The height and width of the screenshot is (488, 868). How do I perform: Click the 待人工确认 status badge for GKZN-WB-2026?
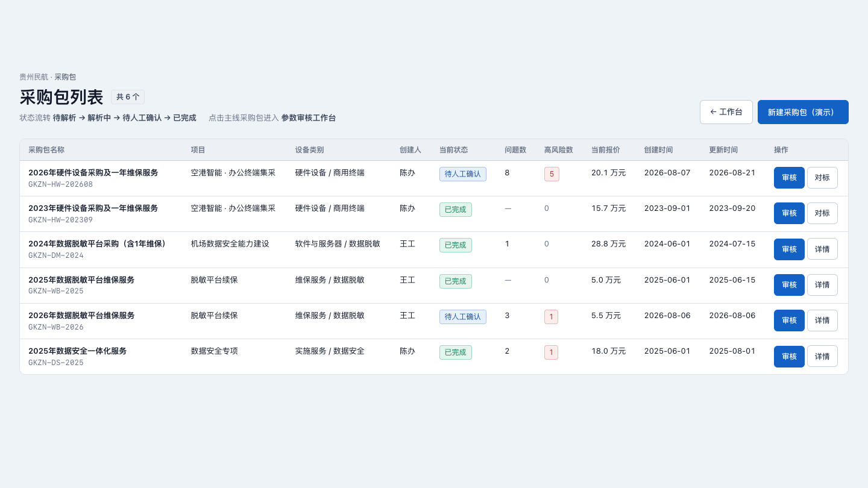[463, 317]
